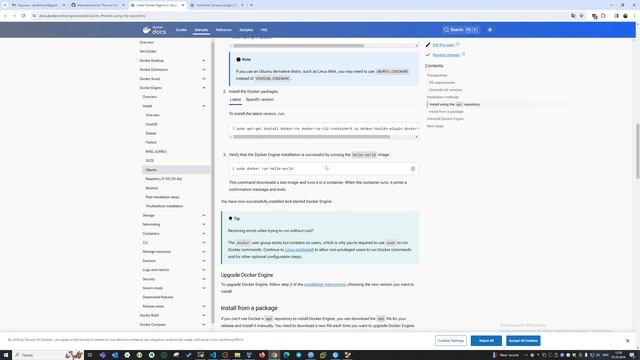The height and width of the screenshot is (360, 640).
Task: Copy the sudo docker run hello-world command
Action: point(413,169)
